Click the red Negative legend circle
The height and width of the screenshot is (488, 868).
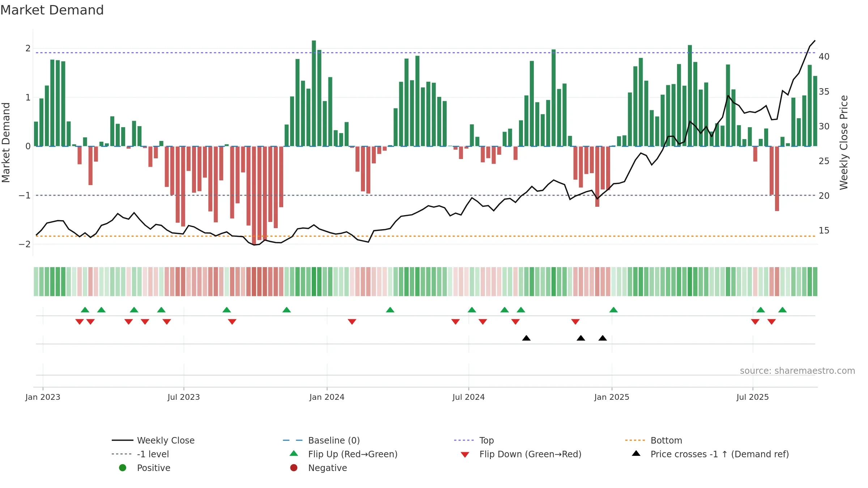tap(294, 468)
